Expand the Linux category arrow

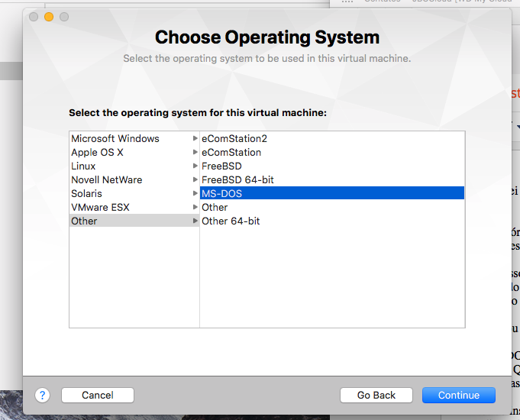[x=195, y=166]
